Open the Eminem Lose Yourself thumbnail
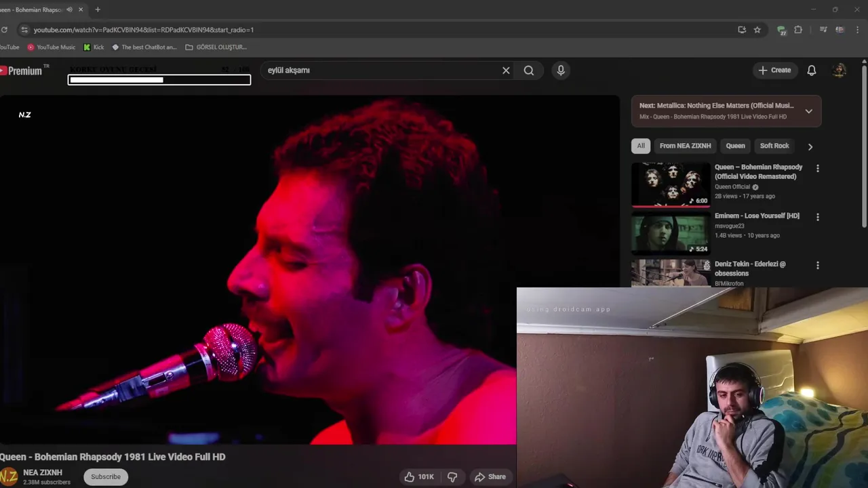Viewport: 868px width, 488px height. click(x=671, y=233)
